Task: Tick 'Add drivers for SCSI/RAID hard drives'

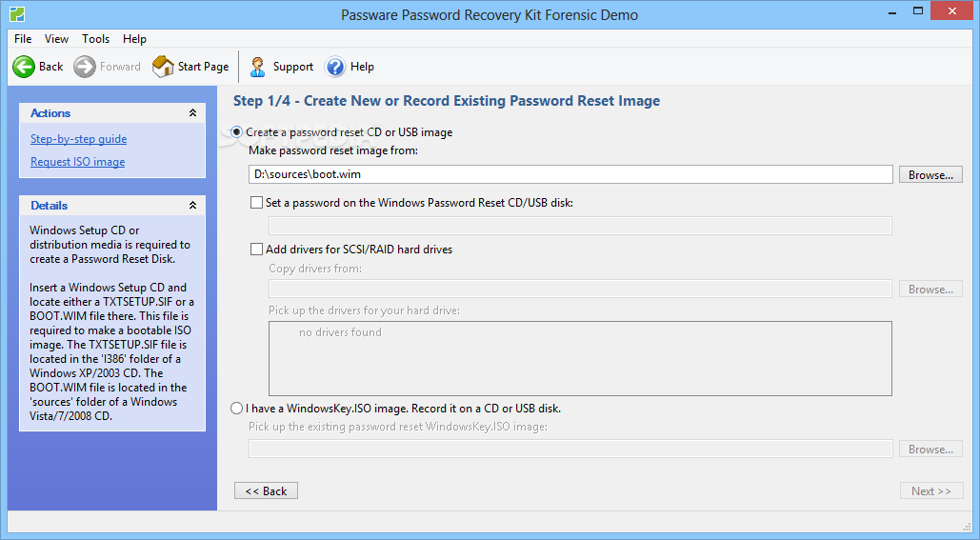Action: [x=256, y=250]
